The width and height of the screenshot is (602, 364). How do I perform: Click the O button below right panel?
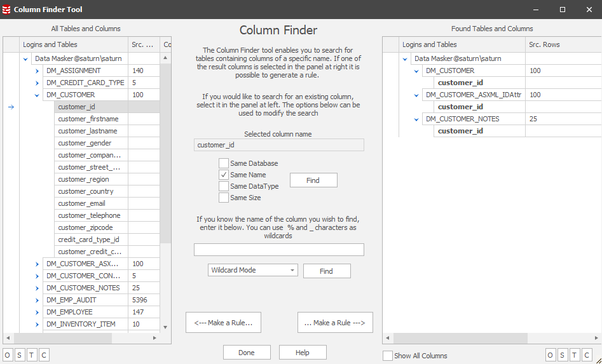coord(551,355)
